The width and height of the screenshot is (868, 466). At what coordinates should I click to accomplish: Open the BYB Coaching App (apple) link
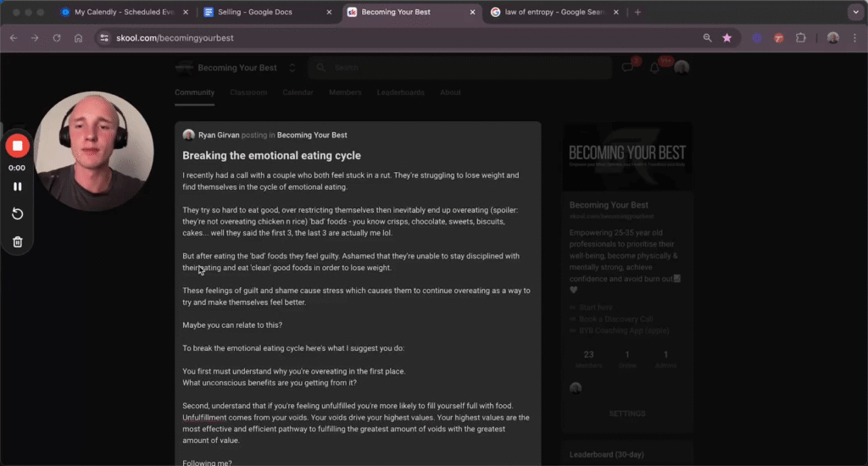pos(624,330)
